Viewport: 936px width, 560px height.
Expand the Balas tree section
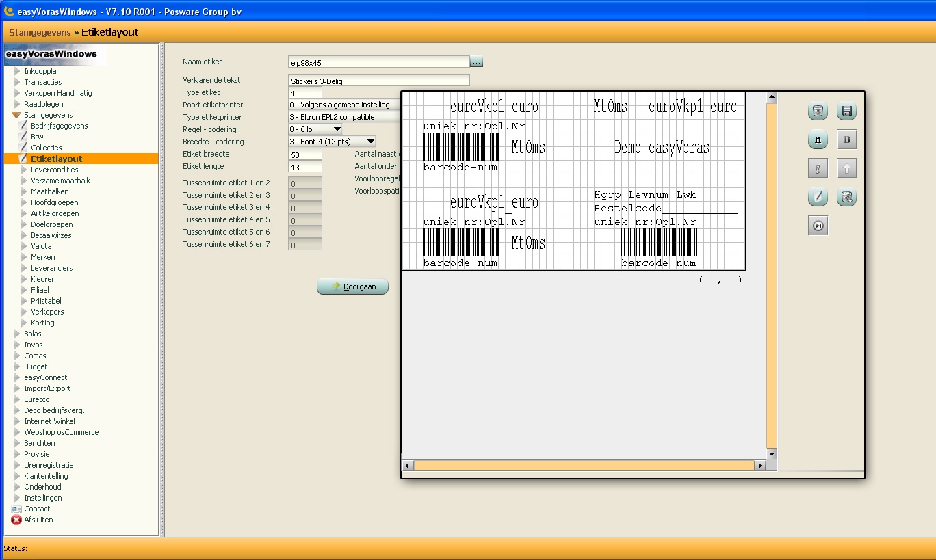(17, 334)
